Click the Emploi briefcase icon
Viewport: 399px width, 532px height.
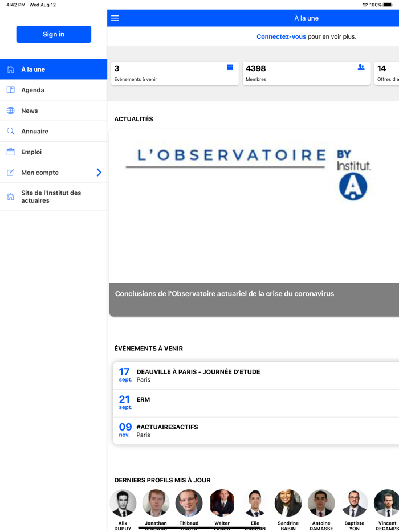pos(11,152)
